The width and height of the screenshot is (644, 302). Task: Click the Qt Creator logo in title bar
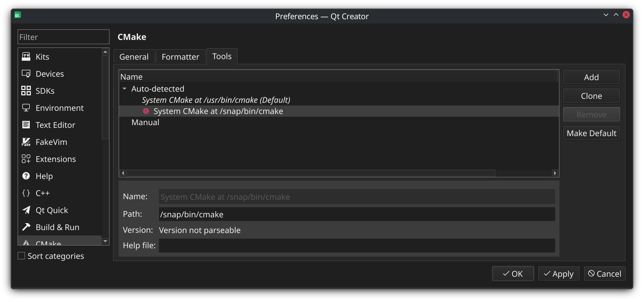[18, 15]
